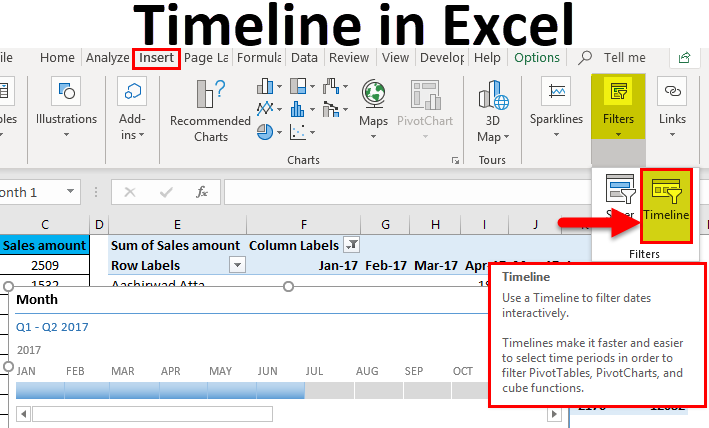Screen dimensions: 709x428
Task: Insert a combo chart
Action: [331, 109]
